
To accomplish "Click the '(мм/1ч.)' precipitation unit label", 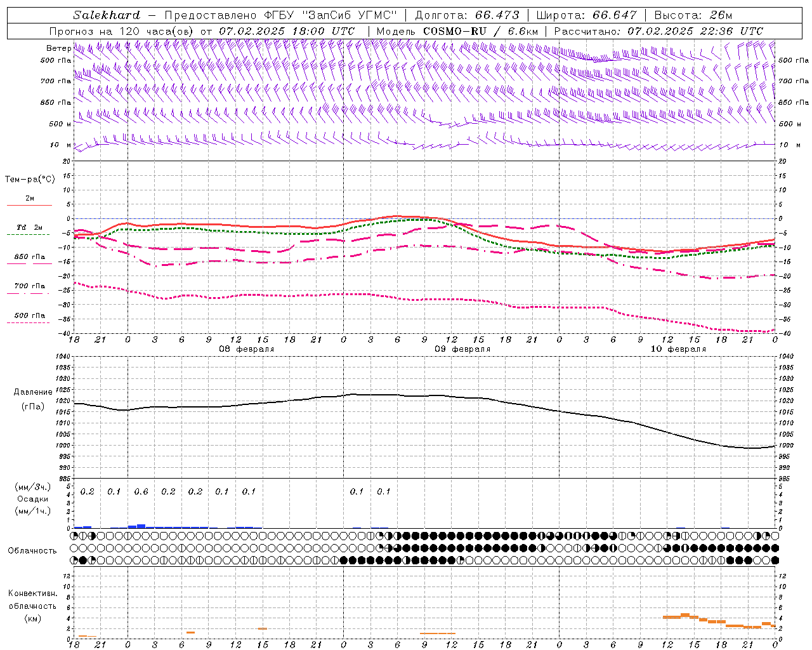I will [x=32, y=511].
